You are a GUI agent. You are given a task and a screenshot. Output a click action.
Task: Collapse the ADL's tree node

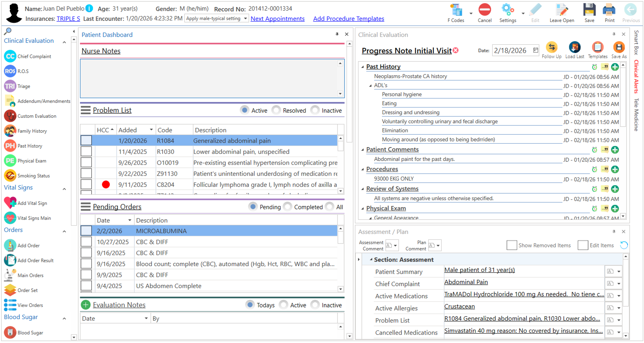(x=370, y=86)
